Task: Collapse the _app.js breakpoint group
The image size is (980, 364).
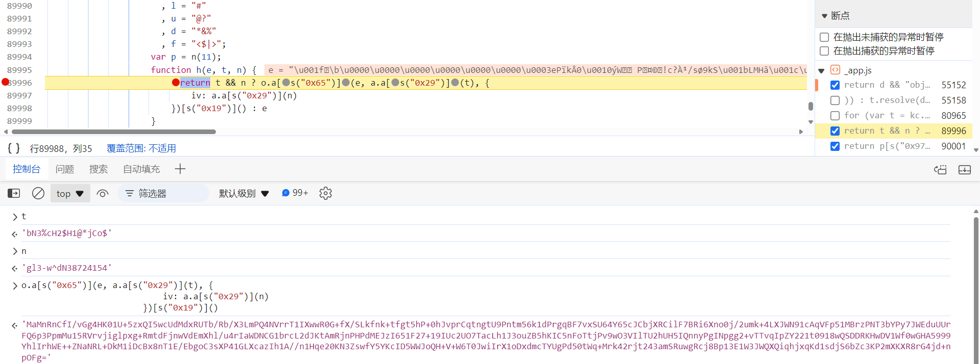Action: pyautogui.click(x=821, y=70)
